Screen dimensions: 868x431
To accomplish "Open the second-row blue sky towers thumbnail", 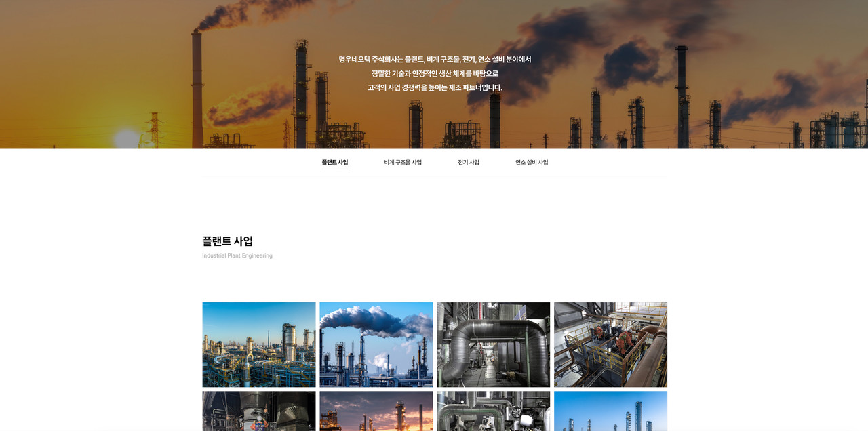I will click(x=610, y=411).
